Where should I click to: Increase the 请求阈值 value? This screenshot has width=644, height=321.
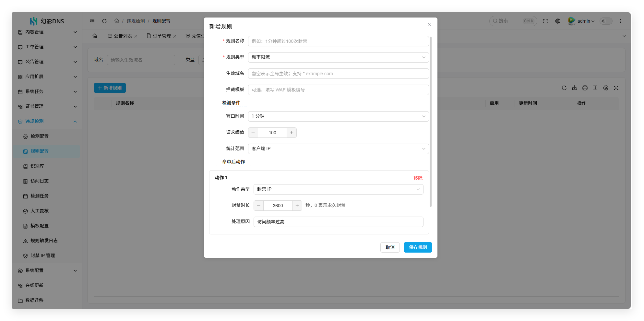click(292, 133)
